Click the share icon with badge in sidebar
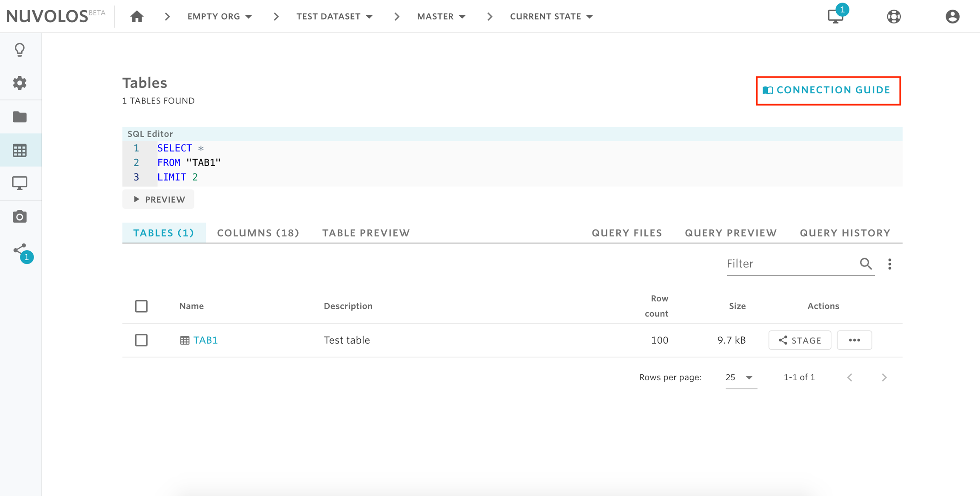 click(x=20, y=251)
